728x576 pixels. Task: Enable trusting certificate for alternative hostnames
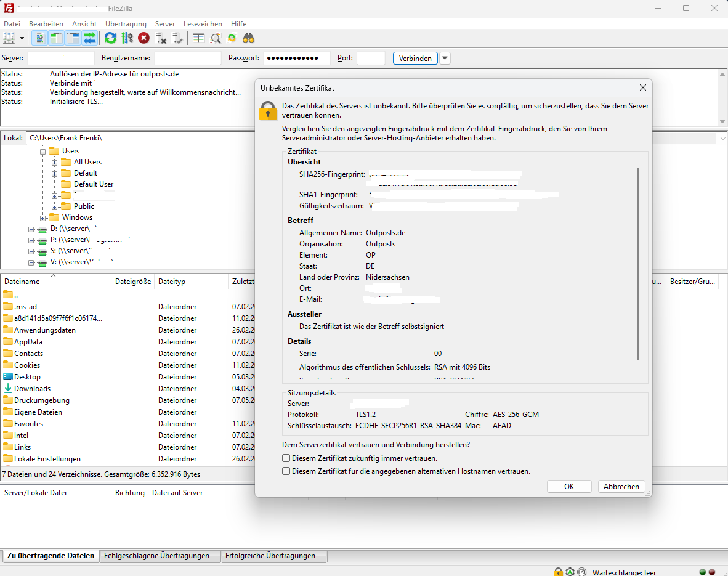(286, 471)
